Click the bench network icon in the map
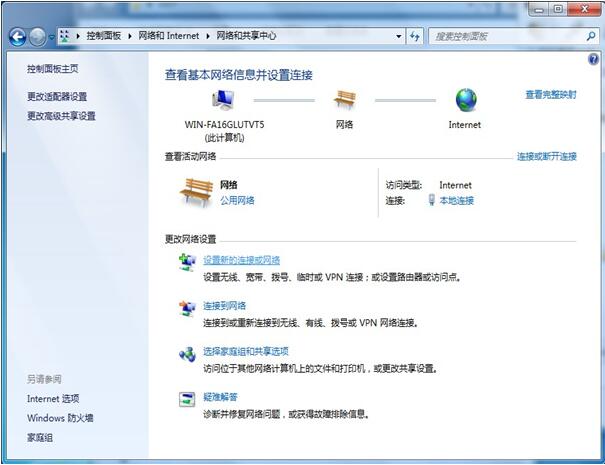This screenshot has width=605, height=465. 345,100
